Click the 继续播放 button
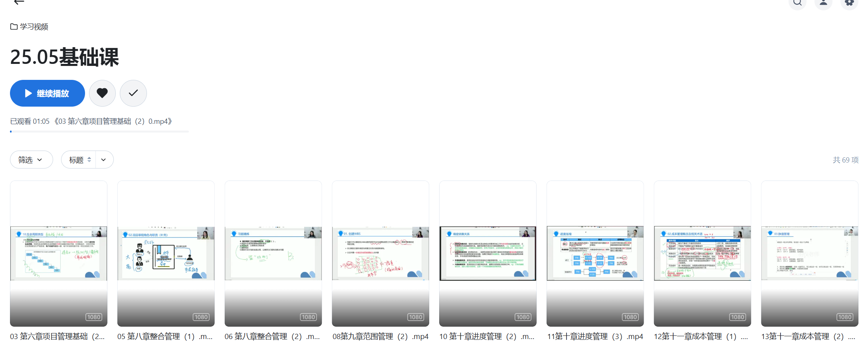 pos(48,93)
